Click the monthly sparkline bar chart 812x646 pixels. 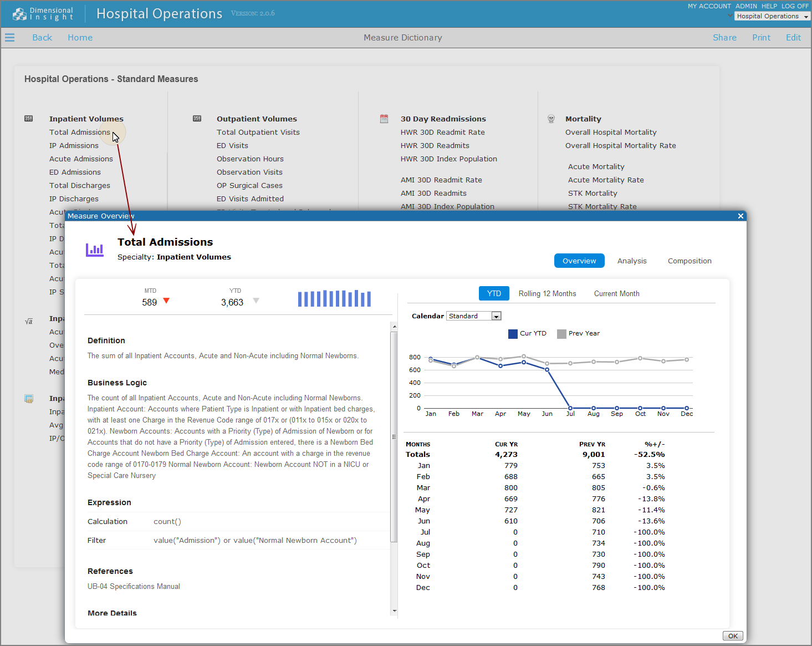(x=334, y=298)
